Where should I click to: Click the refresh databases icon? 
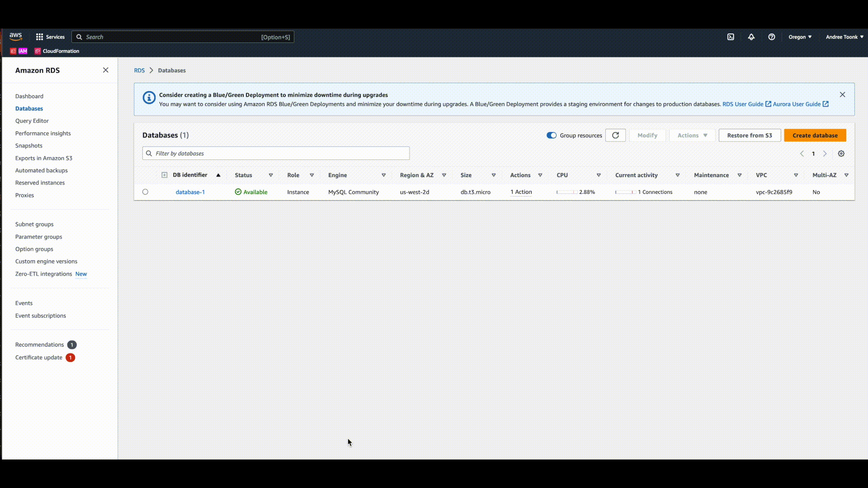pyautogui.click(x=616, y=135)
